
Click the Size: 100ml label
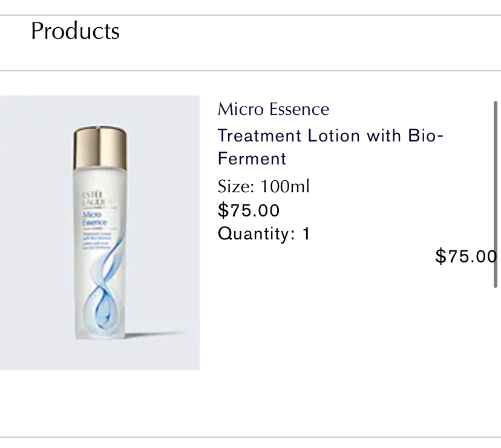coord(263,186)
